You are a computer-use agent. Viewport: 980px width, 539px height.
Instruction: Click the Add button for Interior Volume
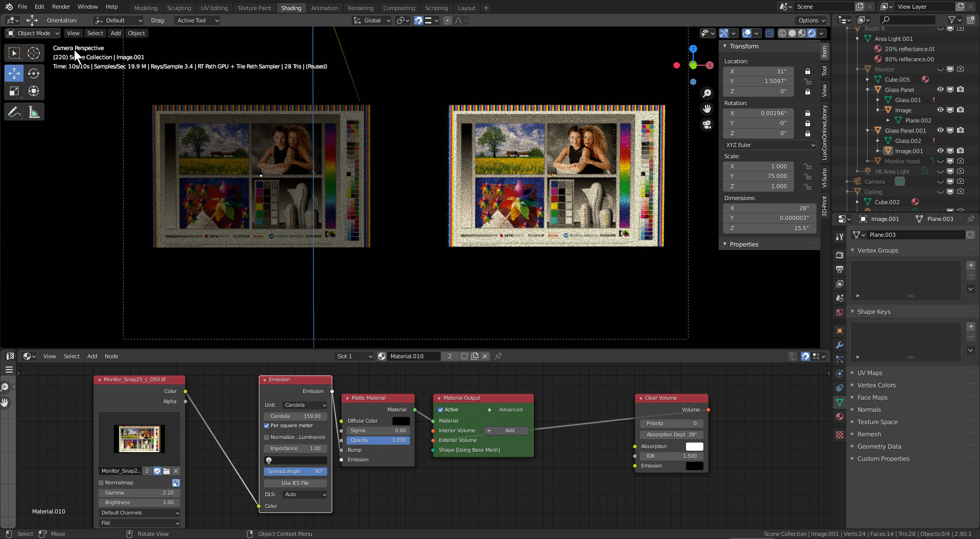click(x=505, y=431)
